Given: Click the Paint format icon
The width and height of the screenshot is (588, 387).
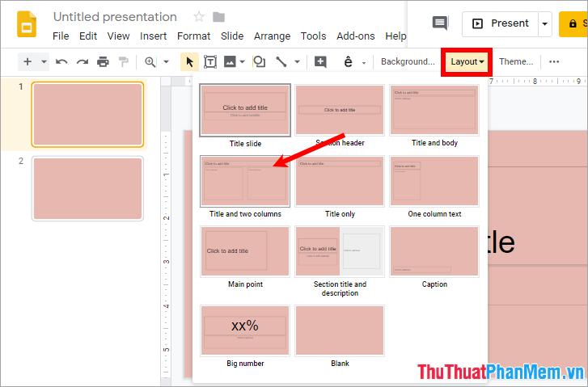Looking at the screenshot, I should (124, 62).
